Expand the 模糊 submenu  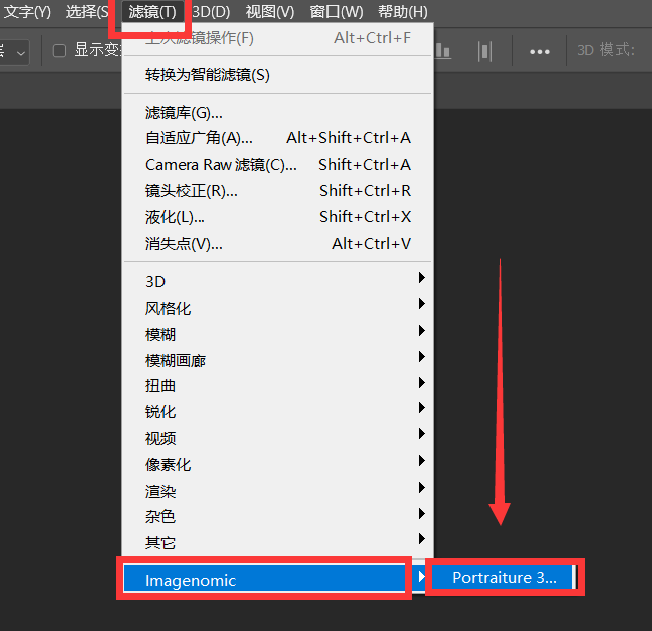click(x=277, y=334)
